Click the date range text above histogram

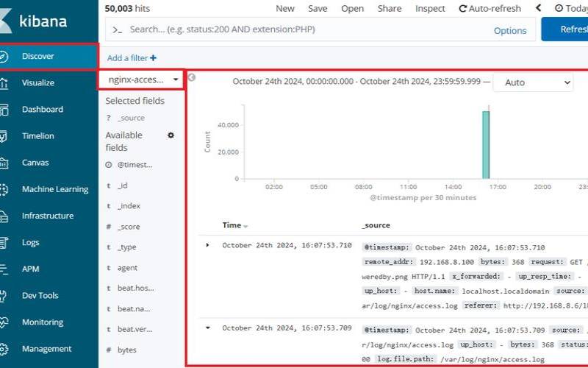coord(356,82)
